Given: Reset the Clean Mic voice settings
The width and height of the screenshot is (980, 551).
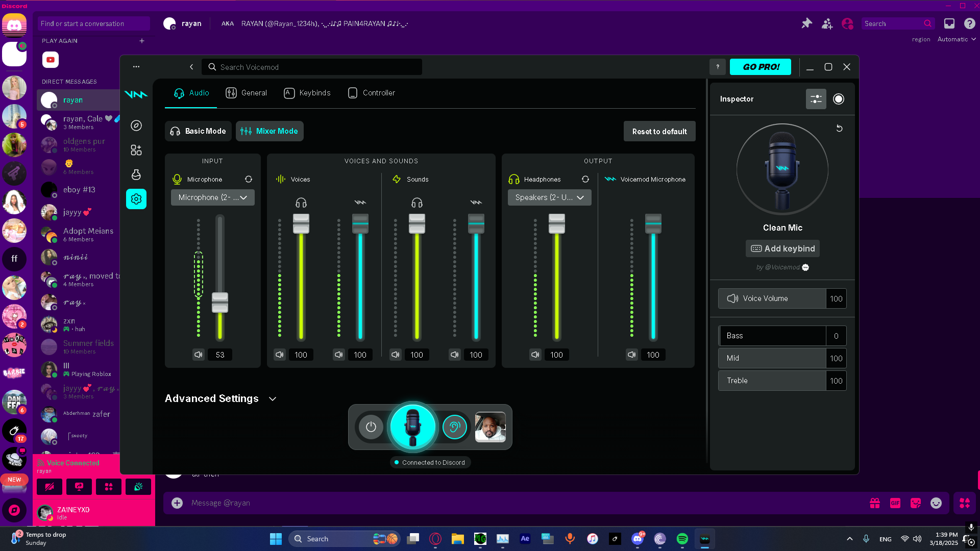Looking at the screenshot, I should tap(839, 129).
